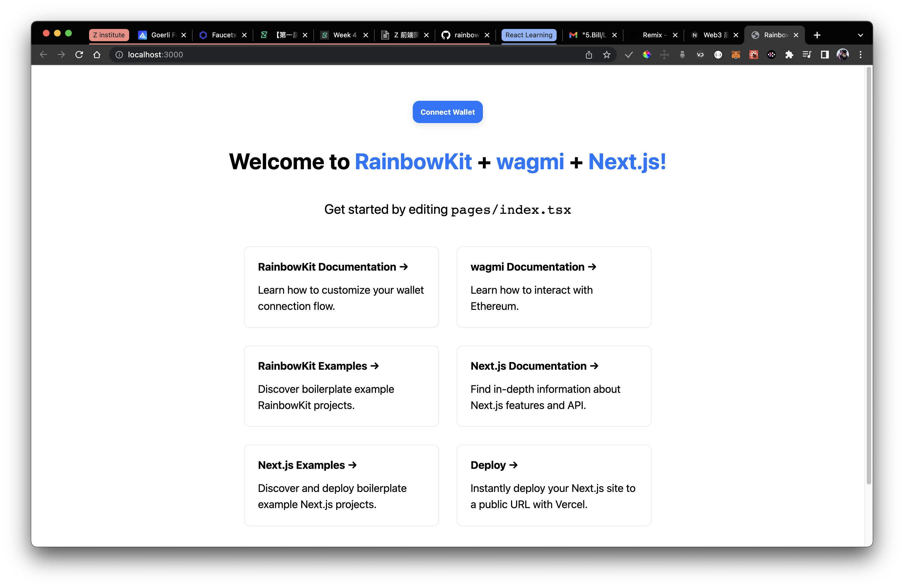The height and width of the screenshot is (588, 904).
Task: Reload the localhost page
Action: coord(79,55)
